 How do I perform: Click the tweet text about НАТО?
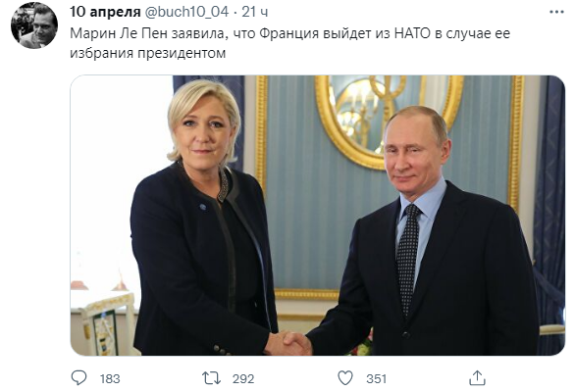tap(289, 43)
